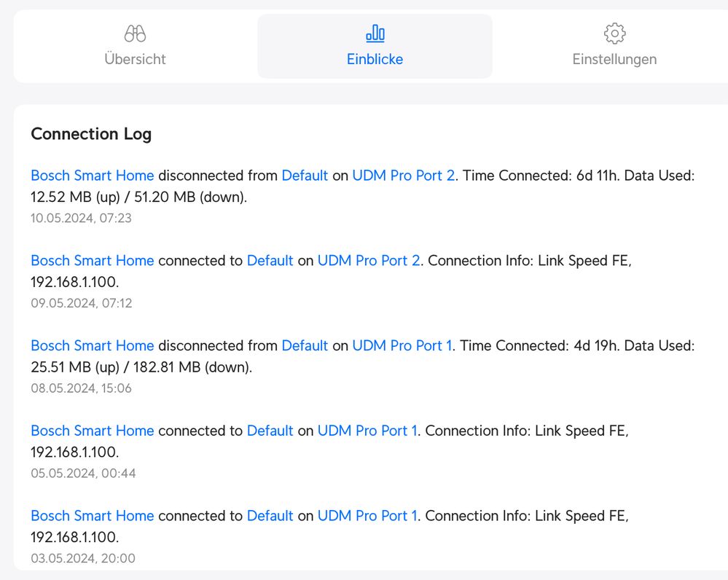Open UDM Pro Port 1 link in 05.05.2024 entry
The width and height of the screenshot is (728, 580).
pyautogui.click(x=367, y=431)
